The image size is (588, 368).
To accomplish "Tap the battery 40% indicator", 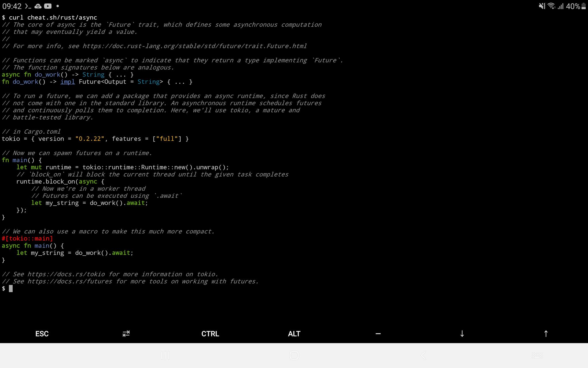I will click(576, 6).
